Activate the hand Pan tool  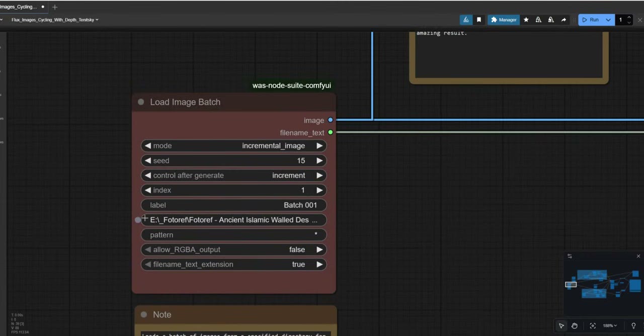point(574,326)
